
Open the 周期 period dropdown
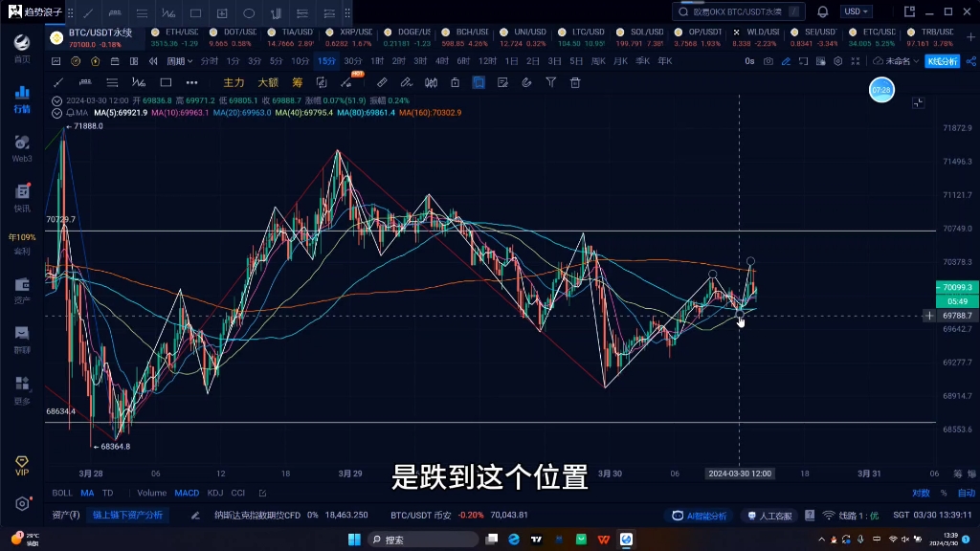tap(179, 61)
